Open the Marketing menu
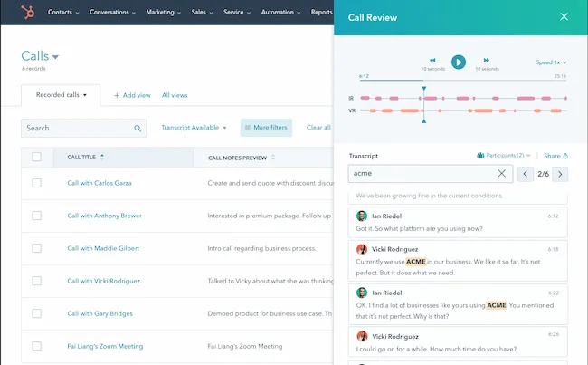Viewport: 588px width, 365px height. 163,12
